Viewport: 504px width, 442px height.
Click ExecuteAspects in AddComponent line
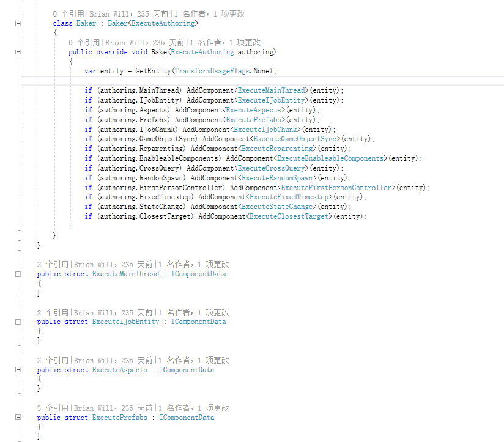pos(254,110)
